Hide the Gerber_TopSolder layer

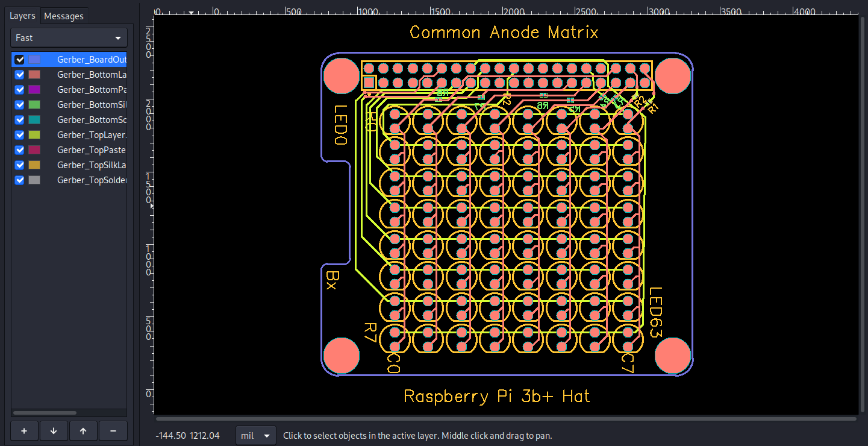tap(19, 180)
